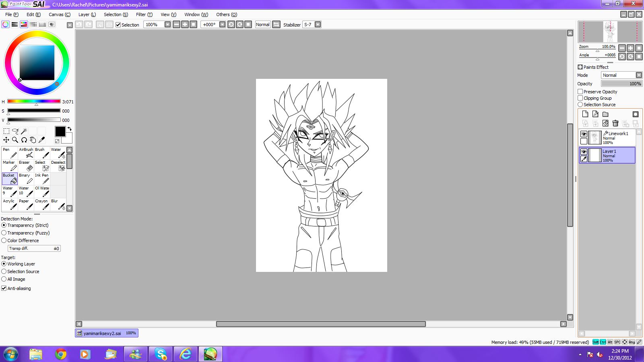Expand the Paints Effect section
The height and width of the screenshot is (362, 644).
(x=580, y=67)
